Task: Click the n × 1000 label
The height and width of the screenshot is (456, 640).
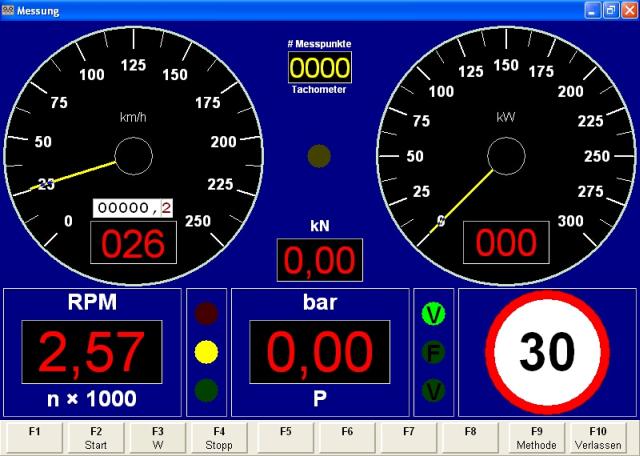Action: (92, 399)
